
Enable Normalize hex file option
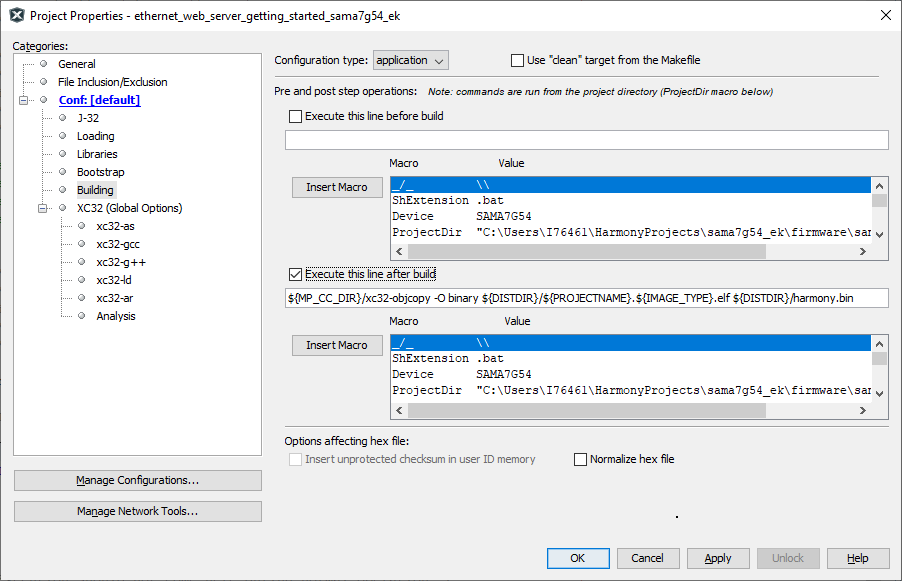coord(580,459)
